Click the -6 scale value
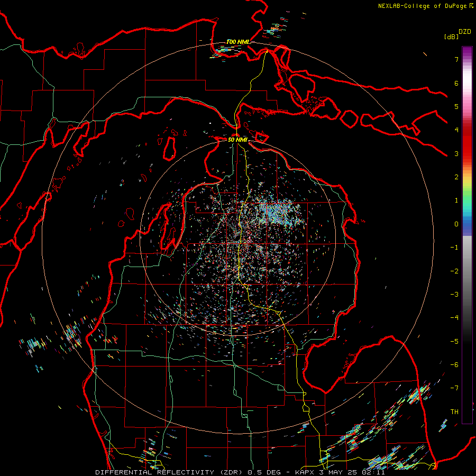Image resolution: width=476 pixels, height=476 pixels. point(454,365)
